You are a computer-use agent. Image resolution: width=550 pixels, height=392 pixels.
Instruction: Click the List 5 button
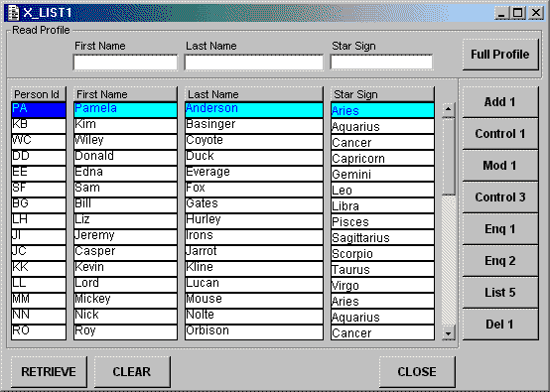(500, 293)
